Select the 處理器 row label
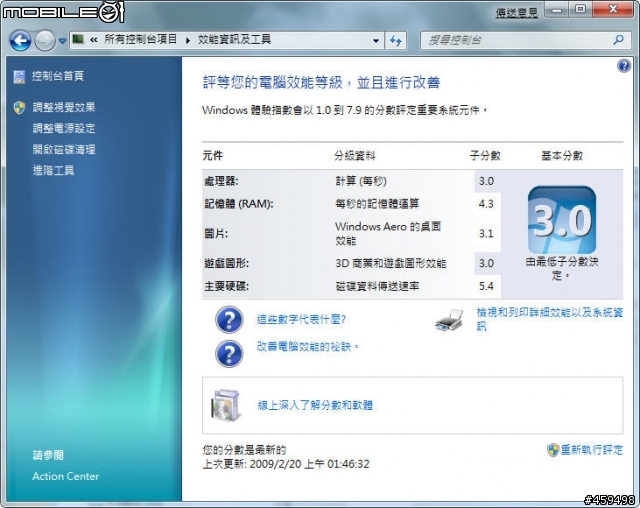640x508 pixels. click(x=221, y=181)
